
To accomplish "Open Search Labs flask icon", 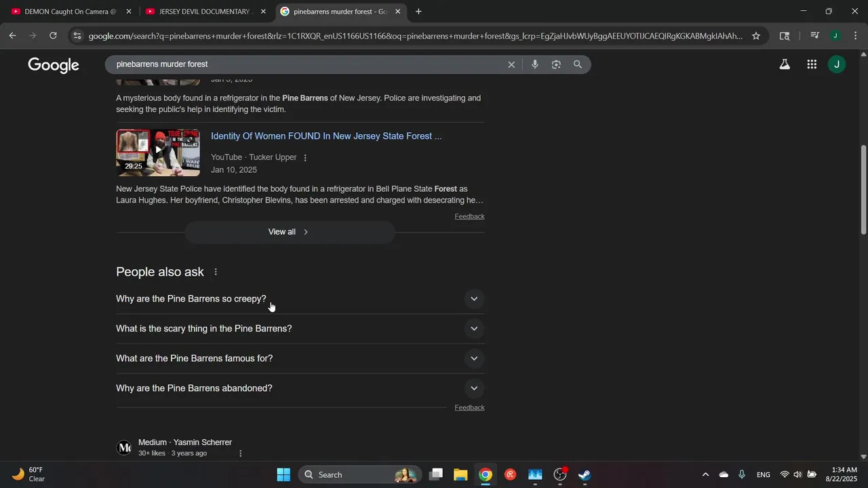I will coord(785,64).
